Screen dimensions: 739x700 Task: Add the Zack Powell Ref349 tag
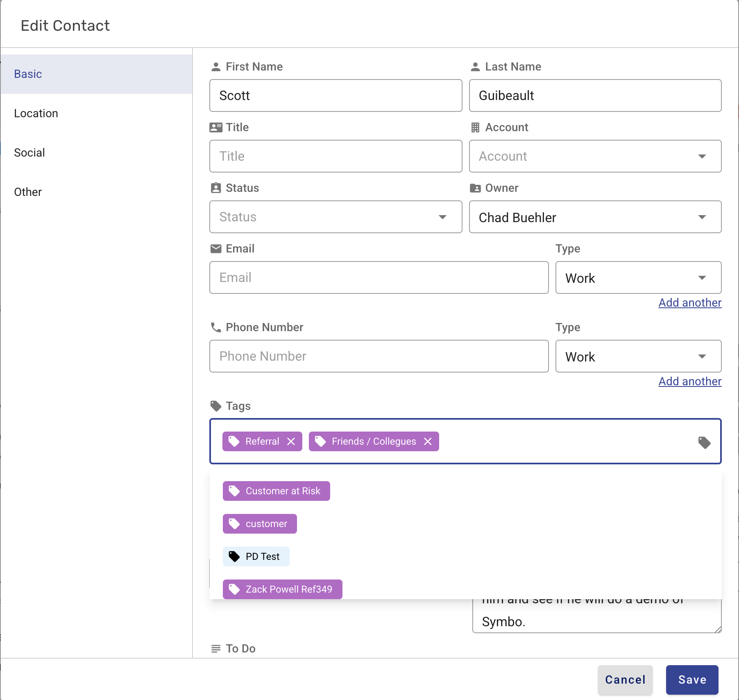point(282,589)
